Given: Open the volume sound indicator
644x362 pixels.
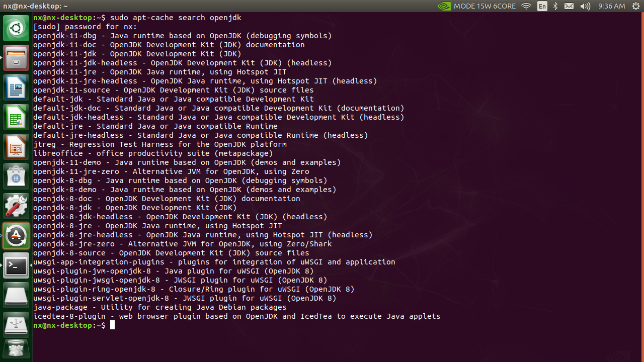Looking at the screenshot, I should click(585, 6).
